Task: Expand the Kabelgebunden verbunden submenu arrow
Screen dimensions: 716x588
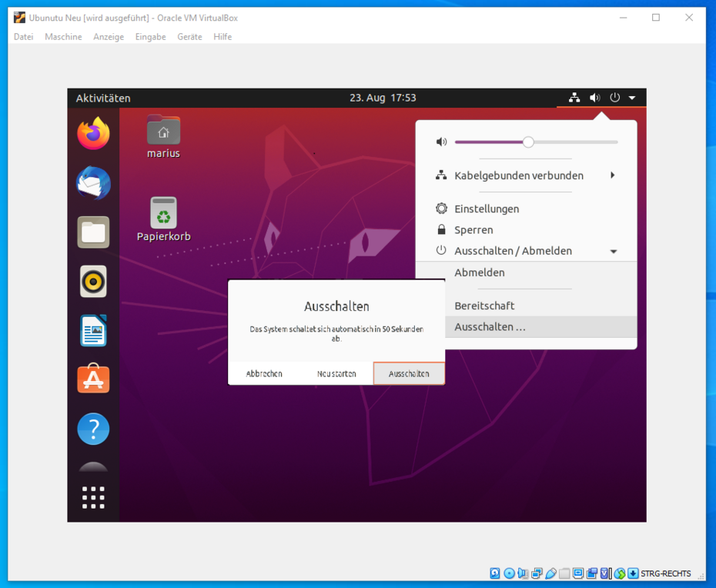Action: pos(613,175)
